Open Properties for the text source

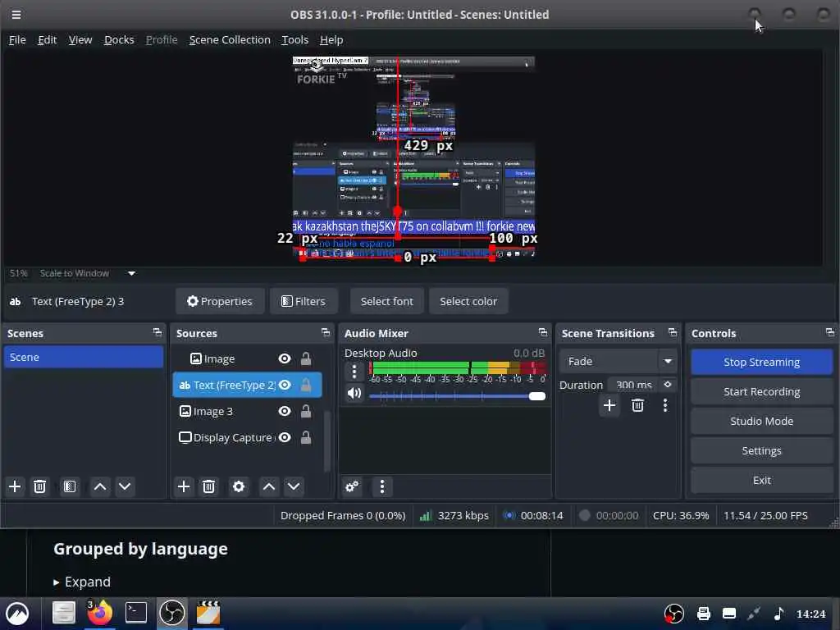[220, 301]
